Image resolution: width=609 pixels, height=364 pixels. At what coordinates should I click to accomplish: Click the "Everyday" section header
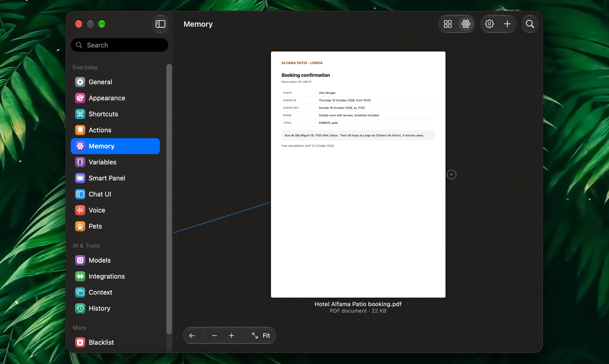(x=85, y=67)
